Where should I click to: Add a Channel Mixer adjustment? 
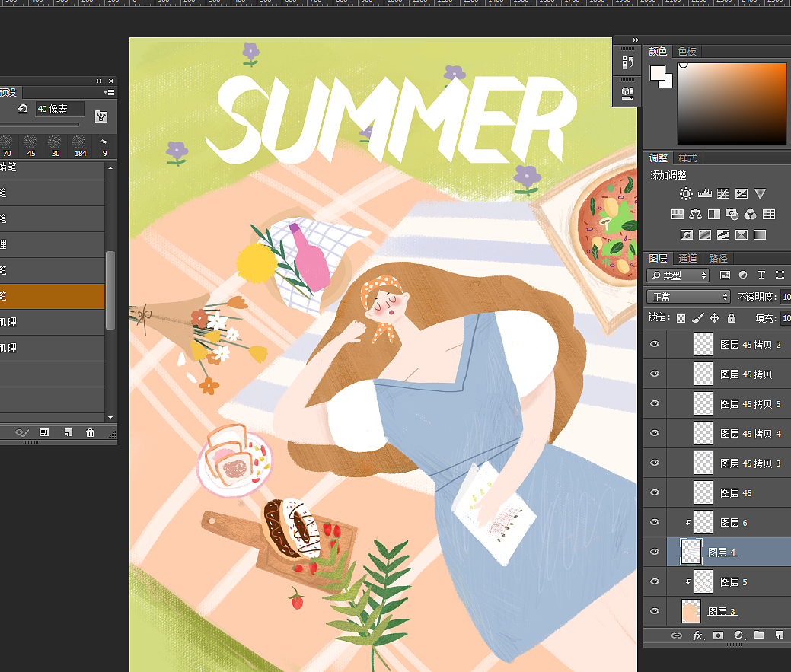click(x=750, y=215)
